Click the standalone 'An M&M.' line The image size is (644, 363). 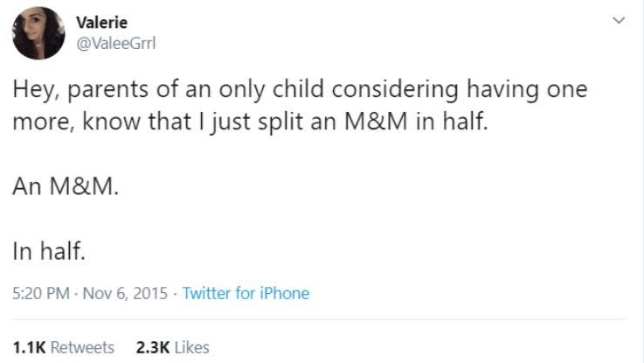66,186
